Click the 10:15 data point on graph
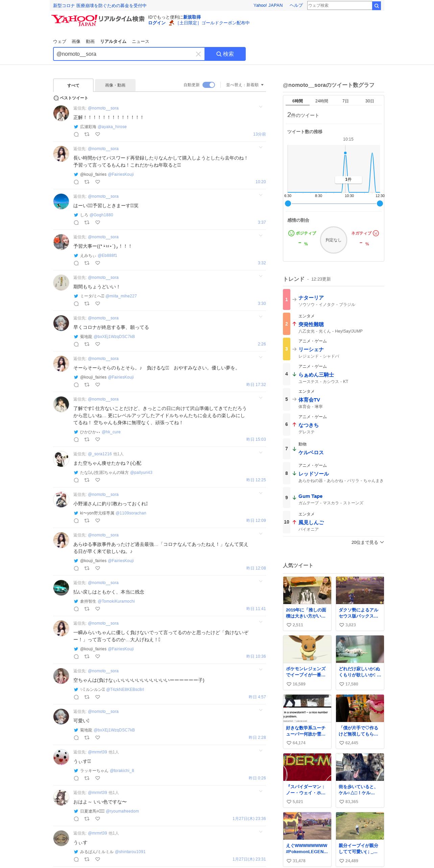Viewport: 434px width, 868px height. (x=345, y=153)
